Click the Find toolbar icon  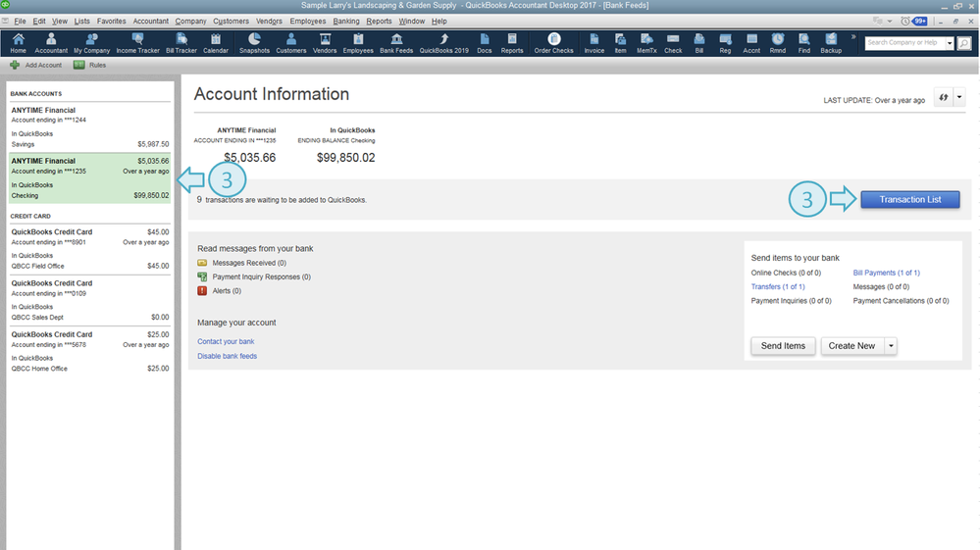(x=803, y=43)
